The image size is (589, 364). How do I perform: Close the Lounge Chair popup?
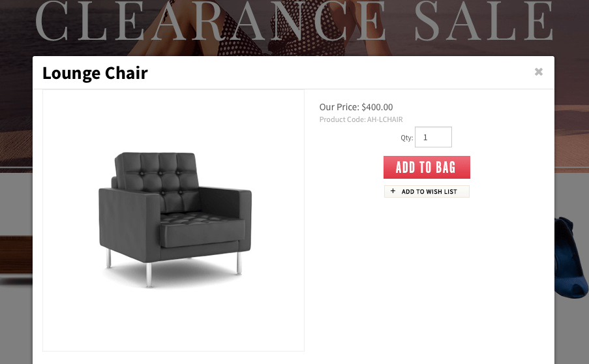click(538, 71)
